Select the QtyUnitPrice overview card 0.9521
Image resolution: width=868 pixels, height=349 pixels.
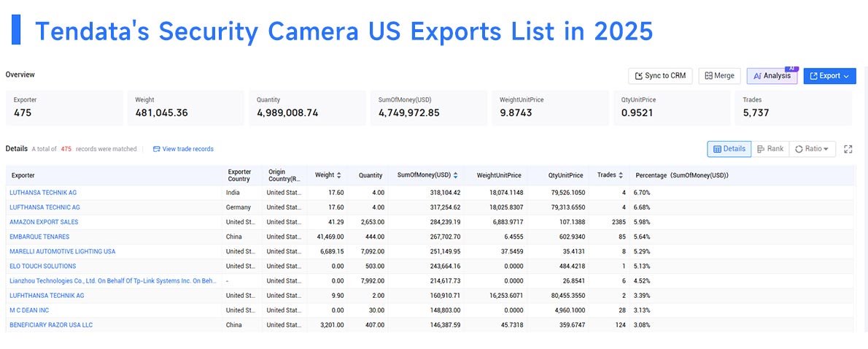coord(672,107)
